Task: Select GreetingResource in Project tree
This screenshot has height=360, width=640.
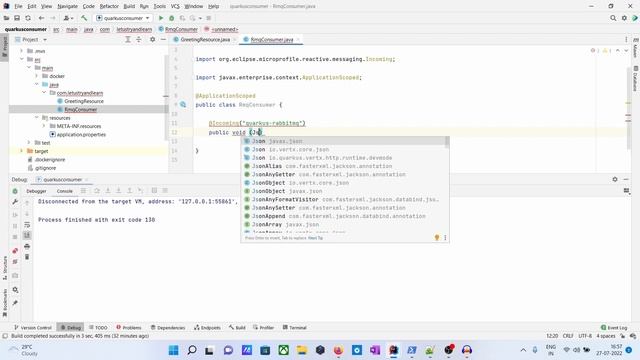Action: point(80,101)
